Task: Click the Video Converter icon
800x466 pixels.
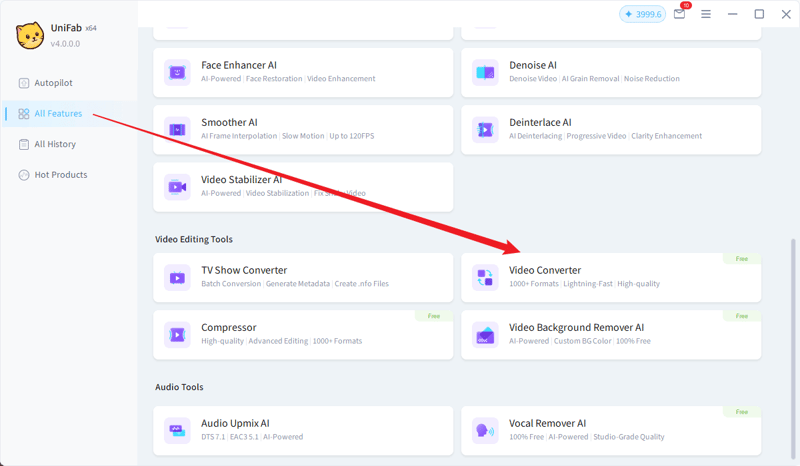Action: pyautogui.click(x=485, y=277)
